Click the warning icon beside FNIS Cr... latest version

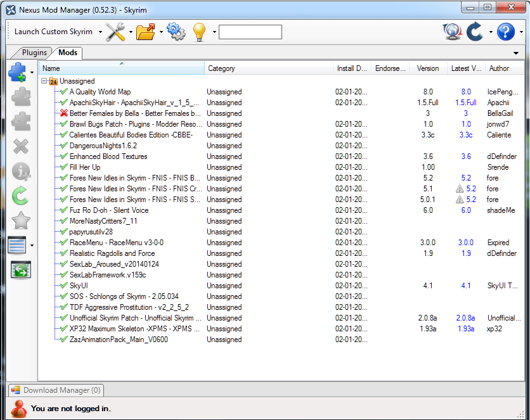(x=460, y=189)
